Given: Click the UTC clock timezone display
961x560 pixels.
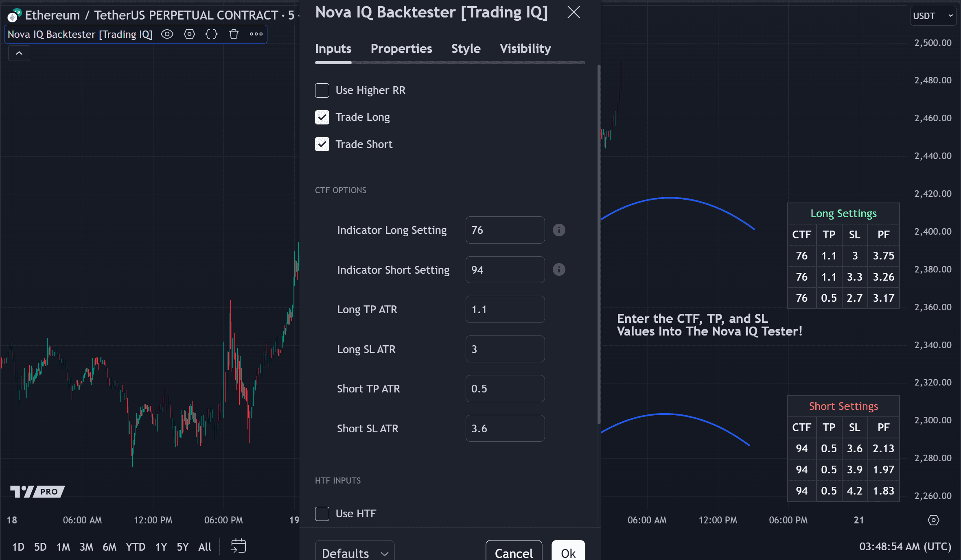Looking at the screenshot, I should click(x=905, y=547).
